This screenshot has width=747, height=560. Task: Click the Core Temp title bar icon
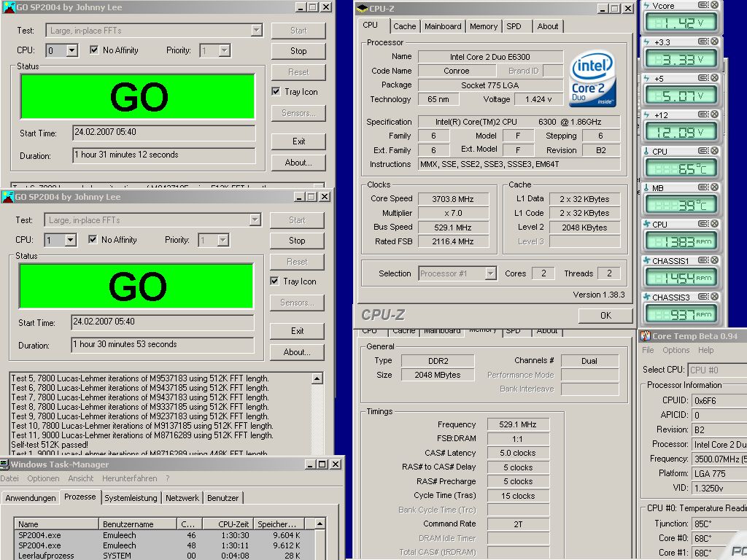[x=646, y=335]
